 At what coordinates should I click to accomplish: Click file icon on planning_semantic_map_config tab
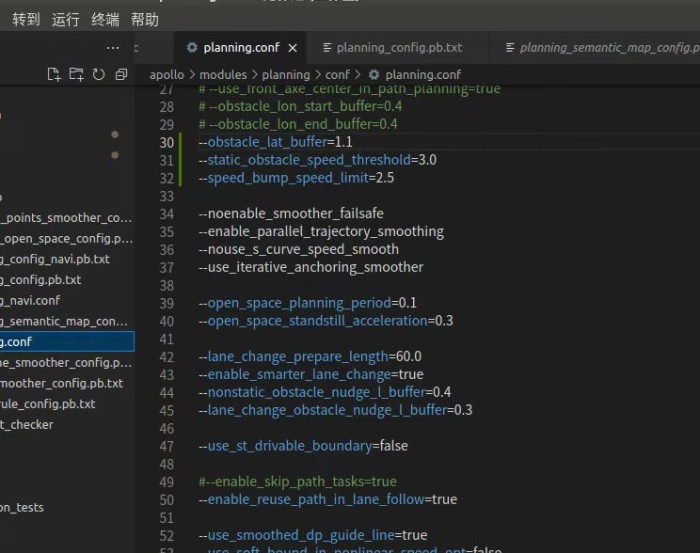coord(510,48)
